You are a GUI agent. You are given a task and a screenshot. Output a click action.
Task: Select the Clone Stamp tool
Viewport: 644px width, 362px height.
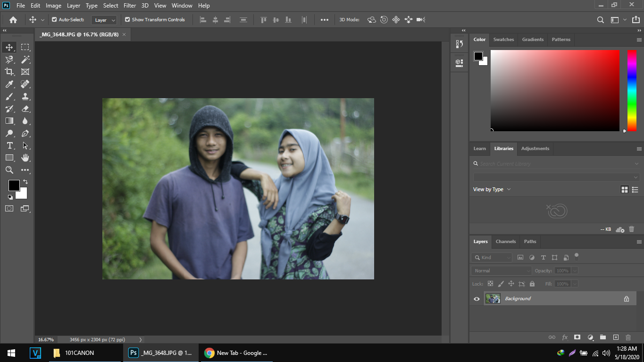pyautogui.click(x=25, y=96)
